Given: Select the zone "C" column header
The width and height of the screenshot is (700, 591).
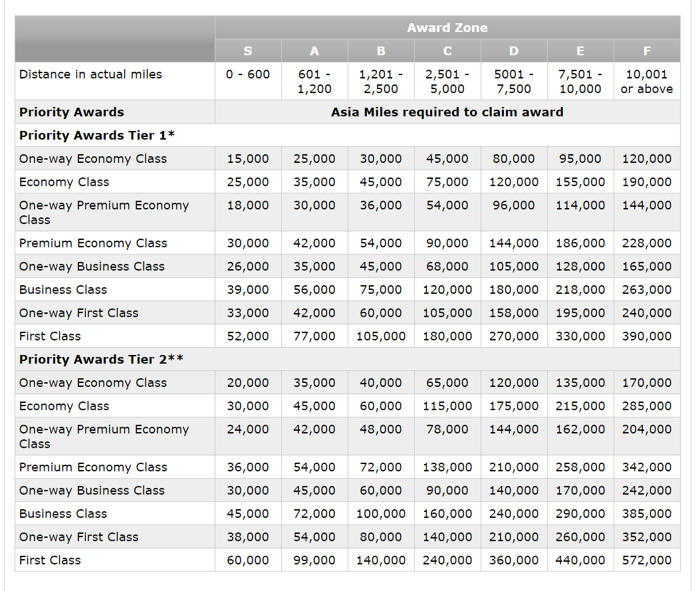Looking at the screenshot, I should click(447, 51).
